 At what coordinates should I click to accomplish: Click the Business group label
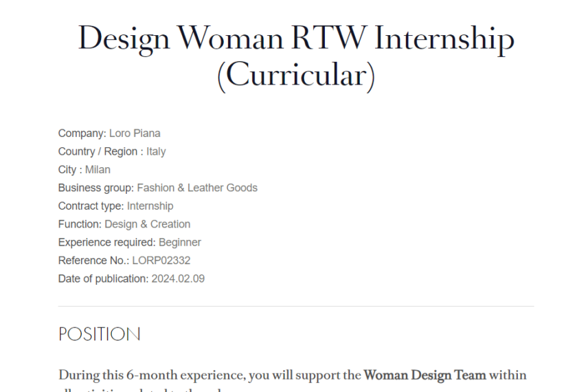coord(96,188)
